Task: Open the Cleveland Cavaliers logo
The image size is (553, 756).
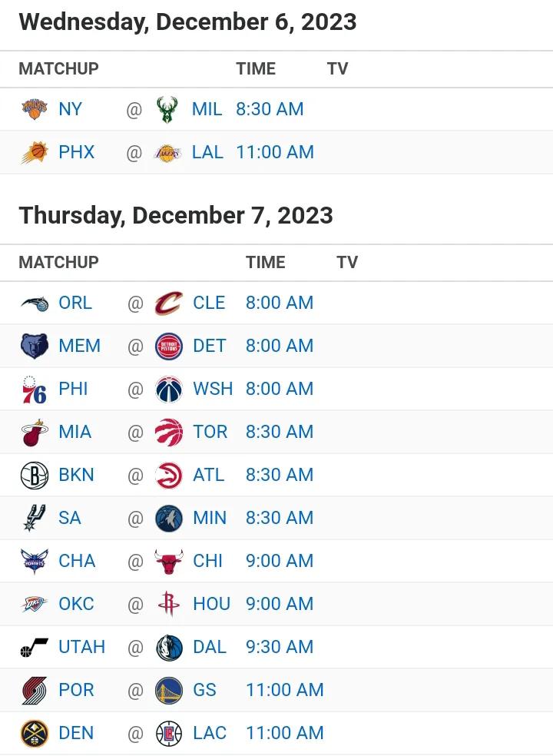Action: 169,303
